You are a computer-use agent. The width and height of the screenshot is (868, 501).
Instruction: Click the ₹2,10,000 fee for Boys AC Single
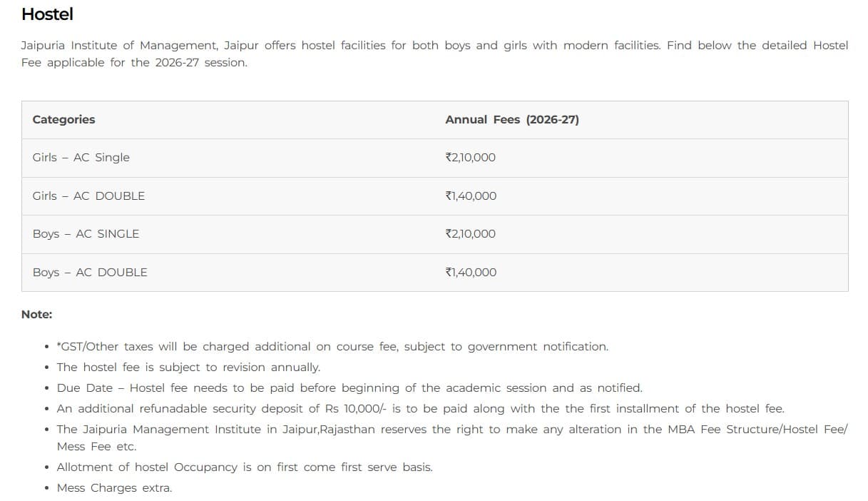pyautogui.click(x=470, y=234)
